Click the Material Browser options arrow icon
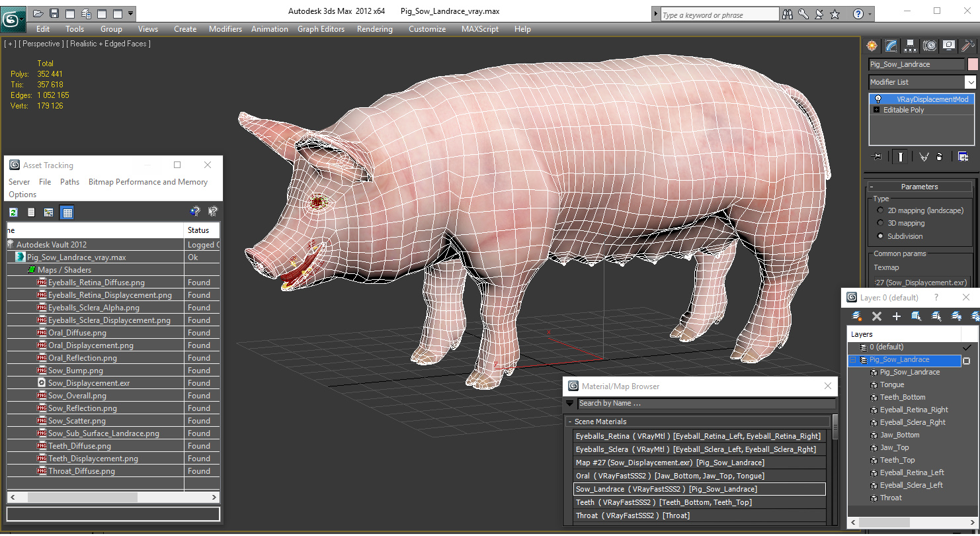The width and height of the screenshot is (980, 536). [570, 403]
